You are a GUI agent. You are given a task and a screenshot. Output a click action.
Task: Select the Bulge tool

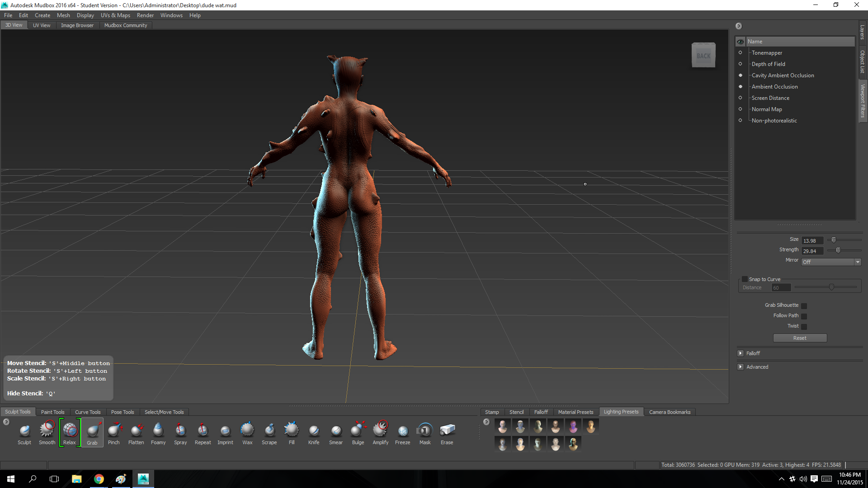[x=358, y=433]
